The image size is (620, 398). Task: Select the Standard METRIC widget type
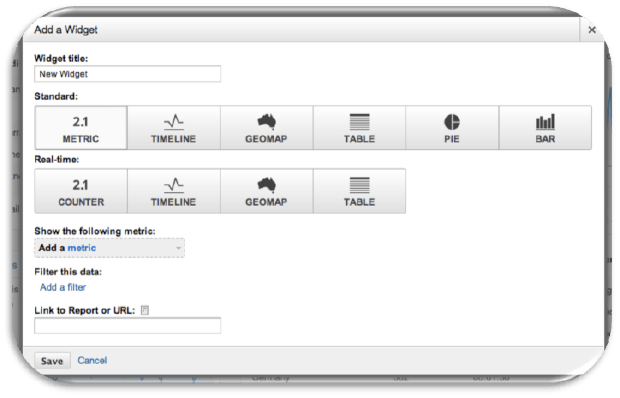coord(81,128)
